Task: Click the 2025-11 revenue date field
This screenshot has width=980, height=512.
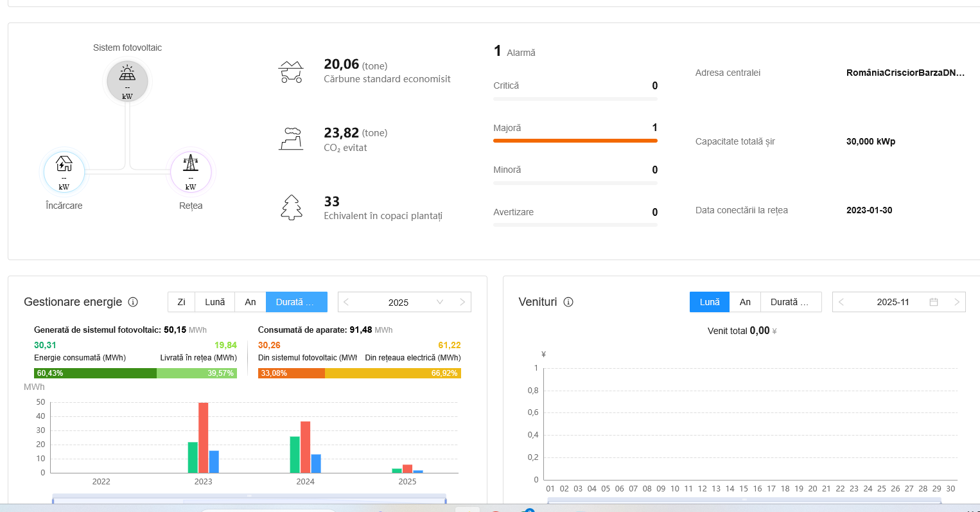Action: [x=893, y=302]
